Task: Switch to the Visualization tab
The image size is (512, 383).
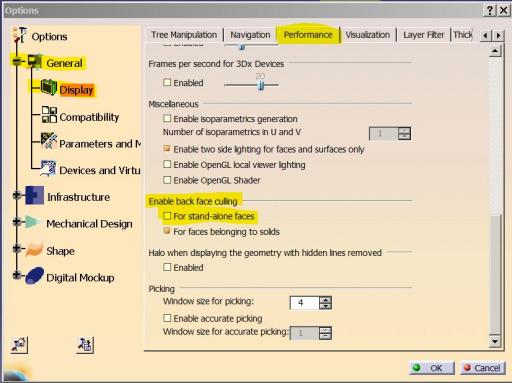Action: point(367,35)
